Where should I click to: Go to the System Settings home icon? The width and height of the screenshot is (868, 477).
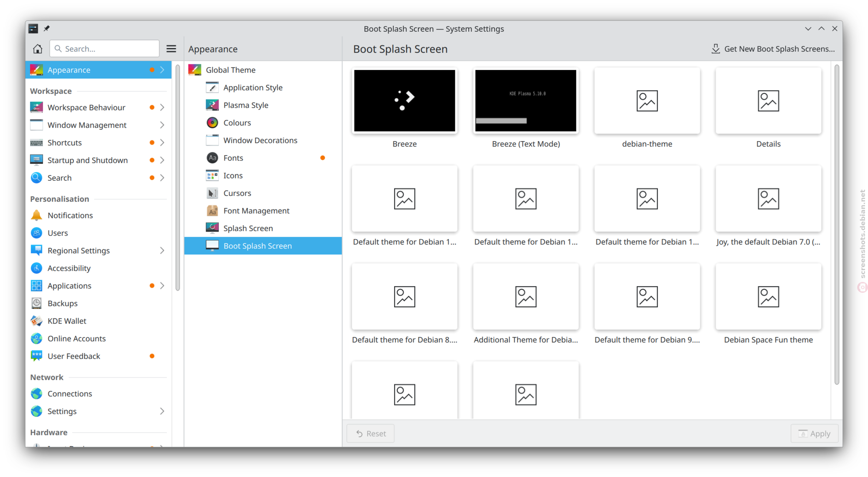pos(37,49)
